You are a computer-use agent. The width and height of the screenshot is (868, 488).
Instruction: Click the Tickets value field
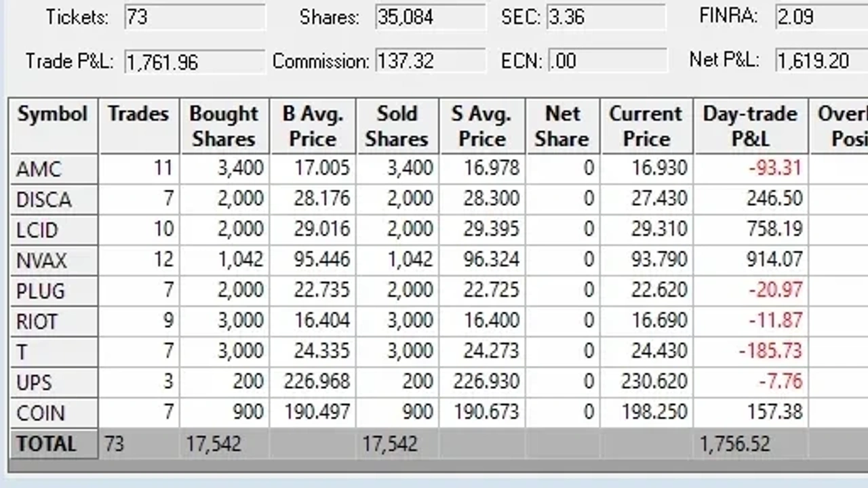point(195,17)
